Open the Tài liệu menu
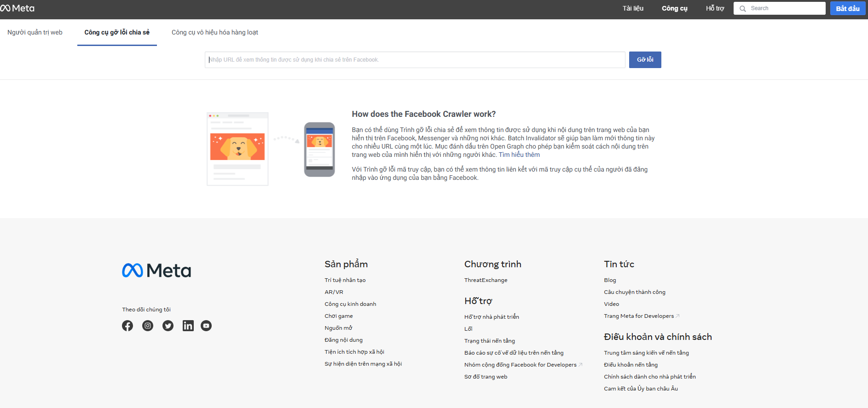The width and height of the screenshot is (868, 408). [x=633, y=8]
